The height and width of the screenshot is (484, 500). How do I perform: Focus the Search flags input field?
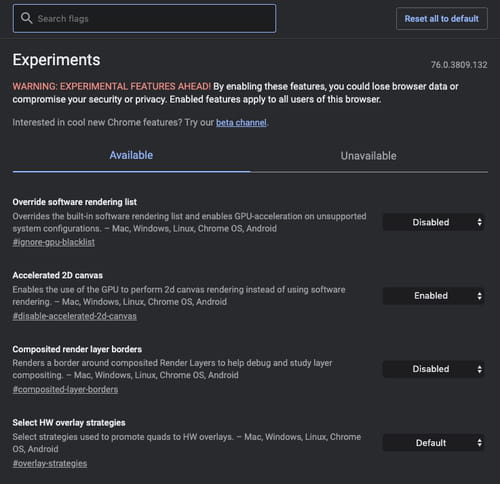point(144,18)
